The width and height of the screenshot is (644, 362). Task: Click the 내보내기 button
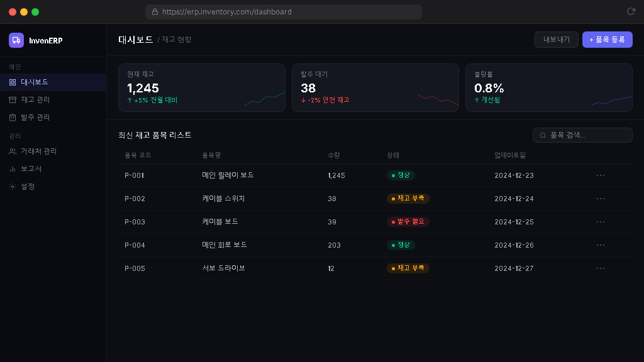pyautogui.click(x=556, y=39)
